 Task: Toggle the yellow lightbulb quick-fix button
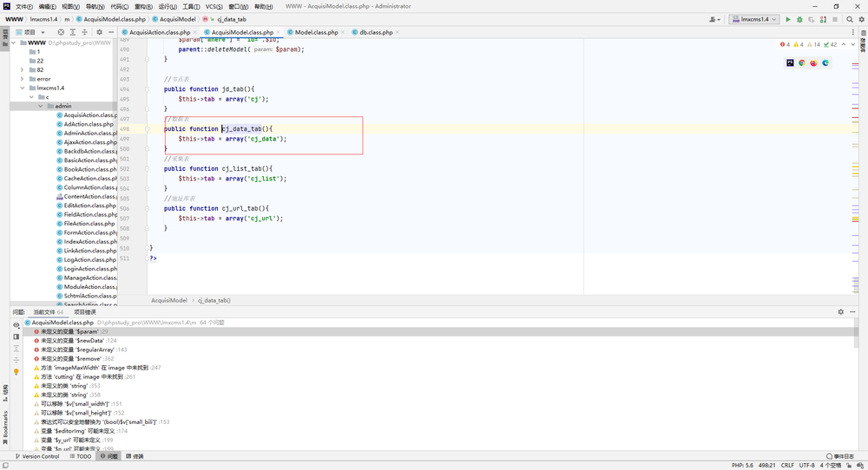(x=16, y=371)
